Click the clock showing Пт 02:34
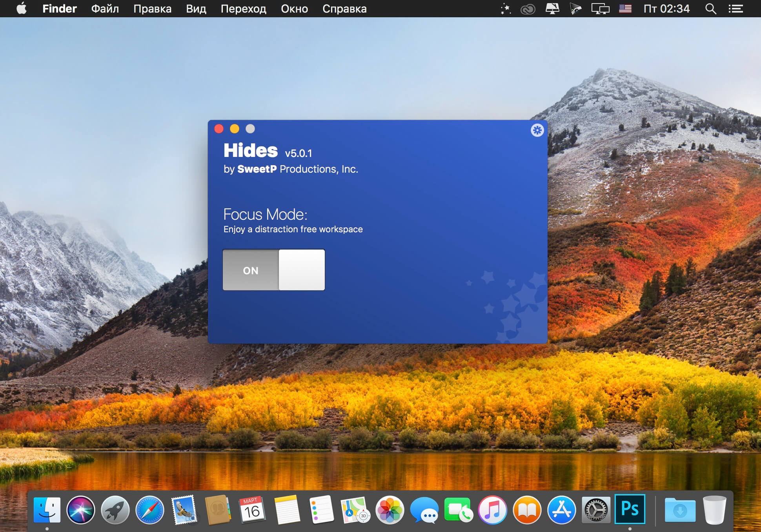The height and width of the screenshot is (532, 761). pyautogui.click(x=666, y=9)
